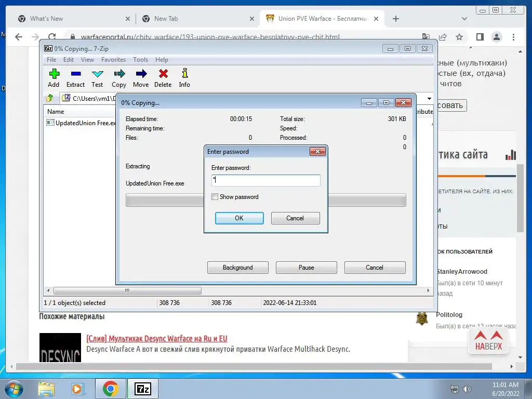Click the site statistics bar chart icon
The image size is (532, 399).
pyautogui.click(x=511, y=155)
